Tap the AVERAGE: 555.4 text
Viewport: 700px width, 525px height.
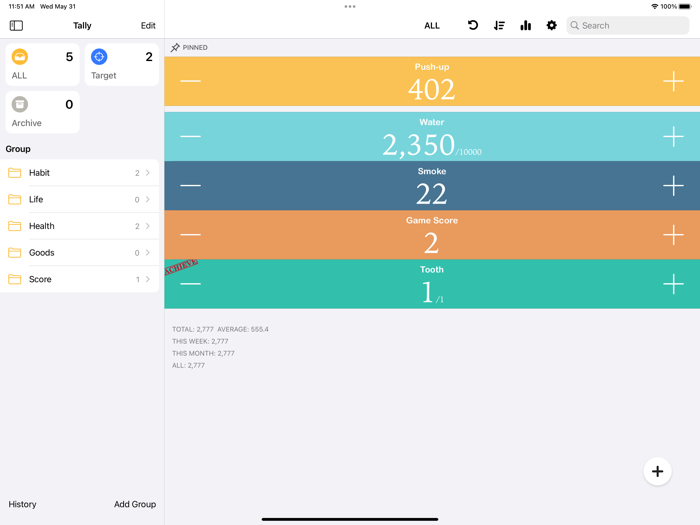click(x=243, y=329)
